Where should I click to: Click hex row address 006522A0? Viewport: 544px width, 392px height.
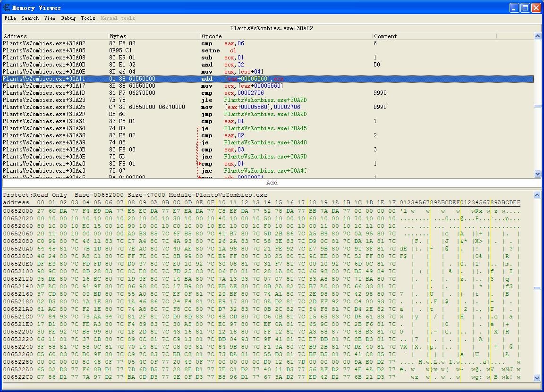[x=17, y=369]
